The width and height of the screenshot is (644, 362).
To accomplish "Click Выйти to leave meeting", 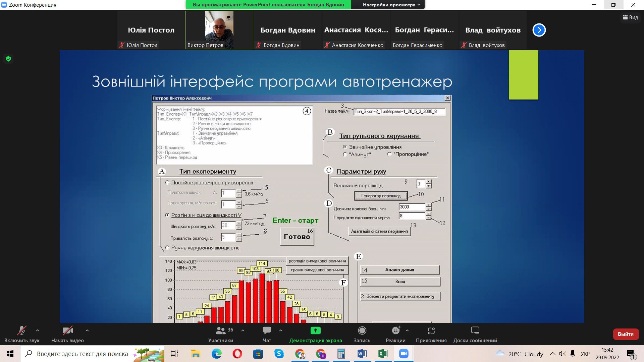I will tap(626, 334).
